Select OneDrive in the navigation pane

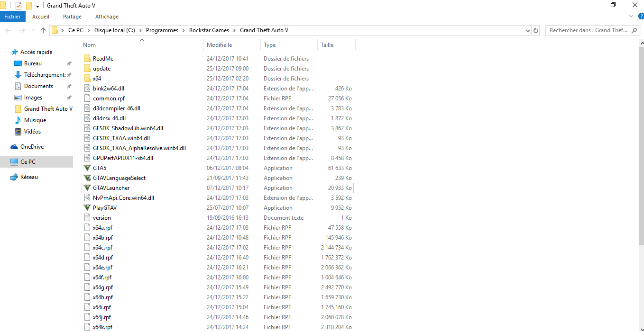coord(32,147)
